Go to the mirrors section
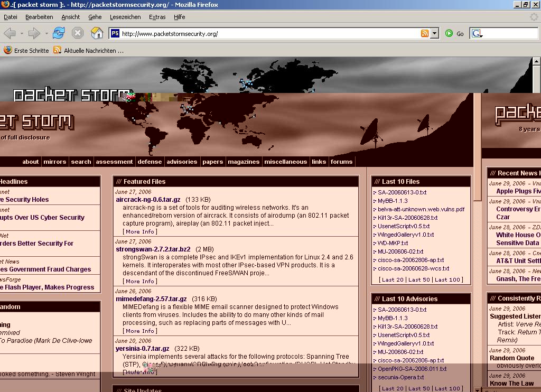The image size is (541, 392). pyautogui.click(x=54, y=162)
